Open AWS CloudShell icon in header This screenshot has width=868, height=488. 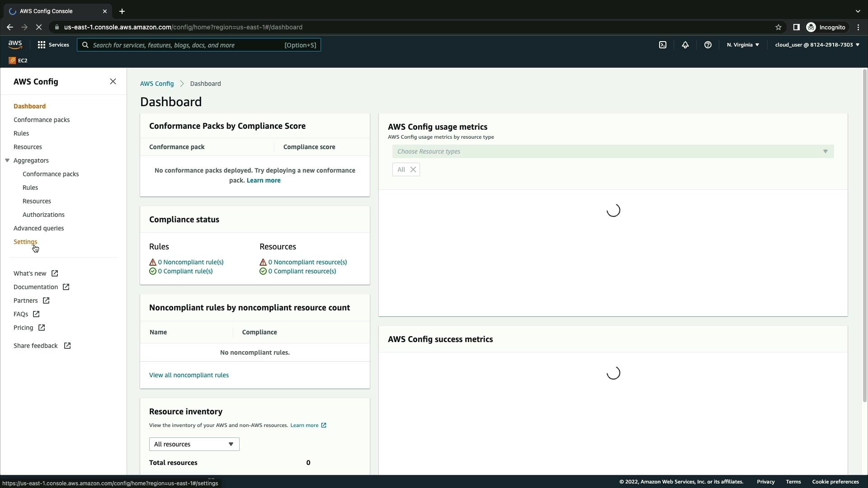[663, 45]
